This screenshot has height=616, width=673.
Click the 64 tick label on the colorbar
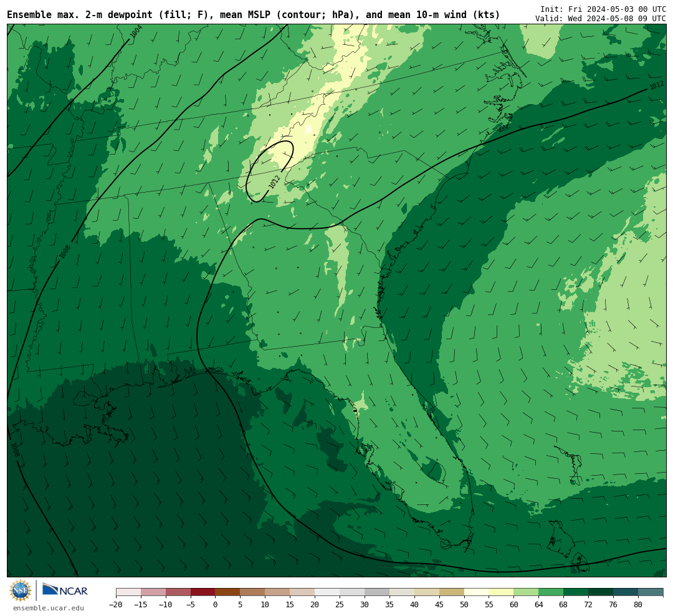pyautogui.click(x=539, y=605)
